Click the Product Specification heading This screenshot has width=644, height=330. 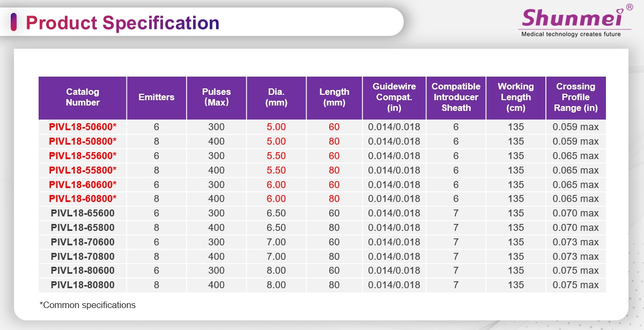click(x=123, y=23)
